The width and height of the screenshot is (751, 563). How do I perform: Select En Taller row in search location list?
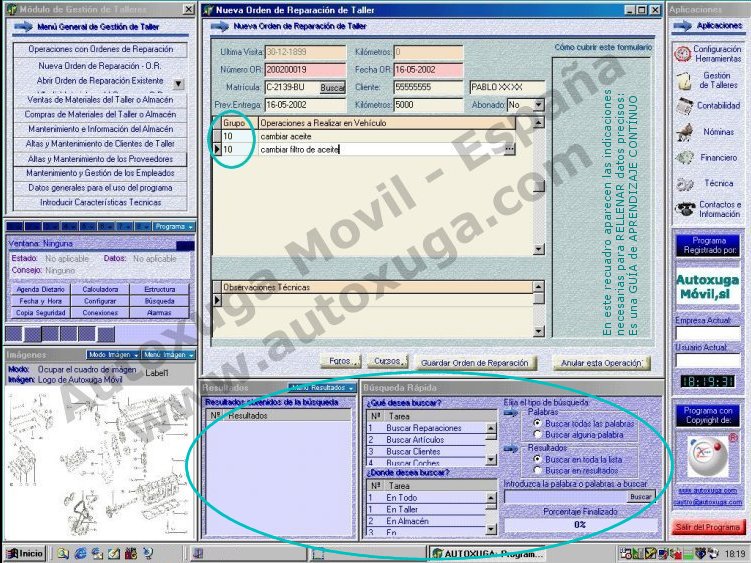(x=426, y=509)
